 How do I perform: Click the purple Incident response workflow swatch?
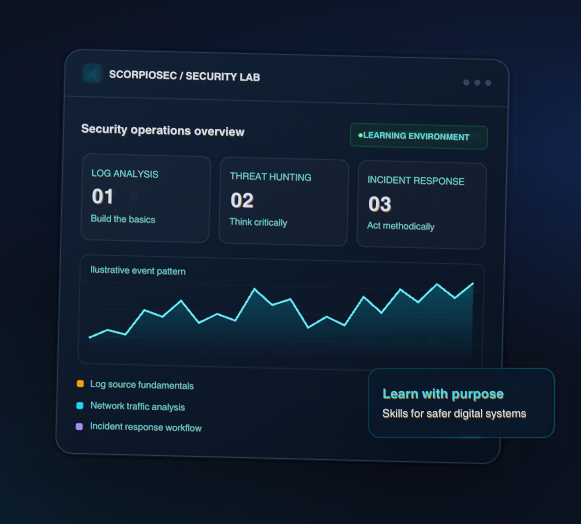(79, 427)
